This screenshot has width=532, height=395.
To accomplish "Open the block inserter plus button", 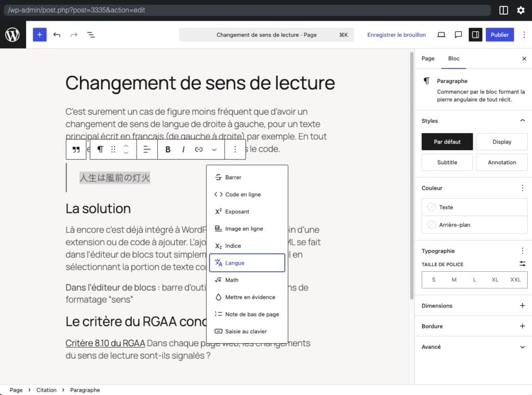I will [39, 35].
